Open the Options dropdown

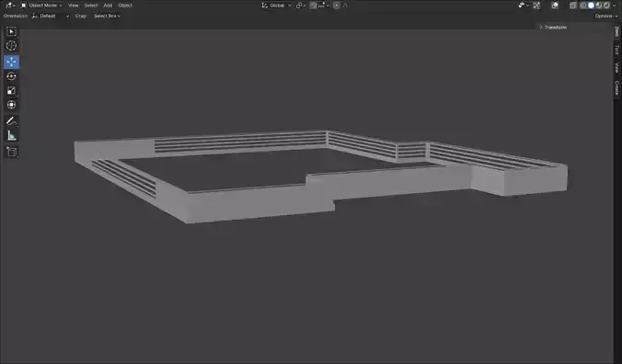point(606,17)
